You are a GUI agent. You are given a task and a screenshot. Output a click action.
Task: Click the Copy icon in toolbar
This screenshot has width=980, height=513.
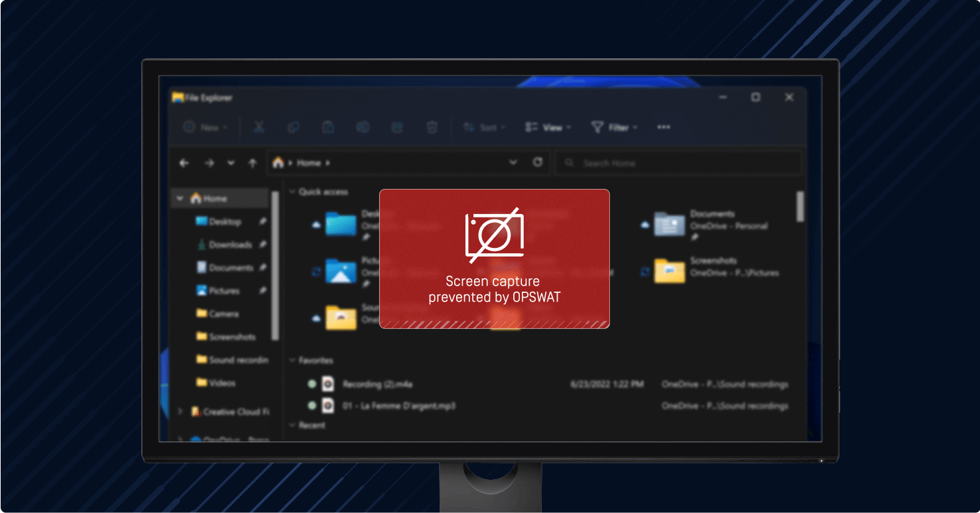click(x=293, y=127)
